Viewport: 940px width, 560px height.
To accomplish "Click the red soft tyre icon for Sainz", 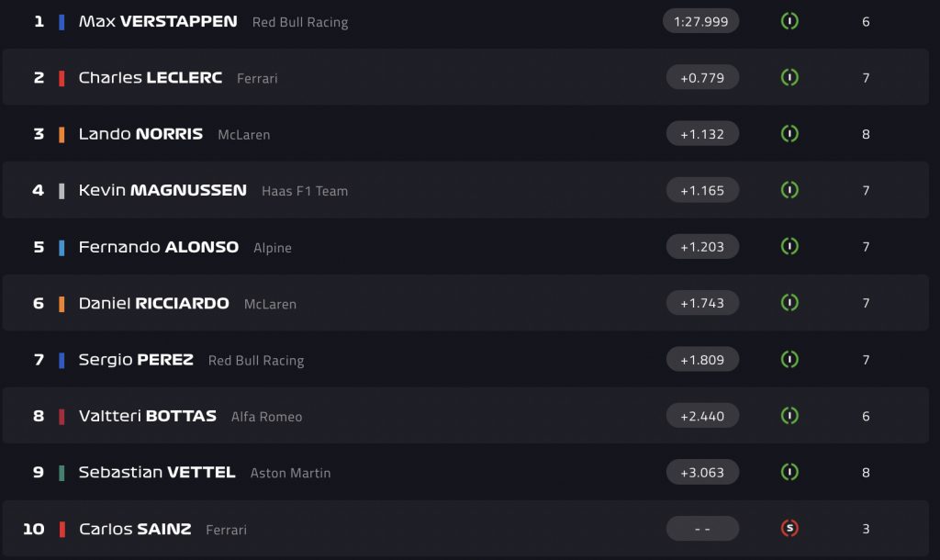I will coord(789,529).
